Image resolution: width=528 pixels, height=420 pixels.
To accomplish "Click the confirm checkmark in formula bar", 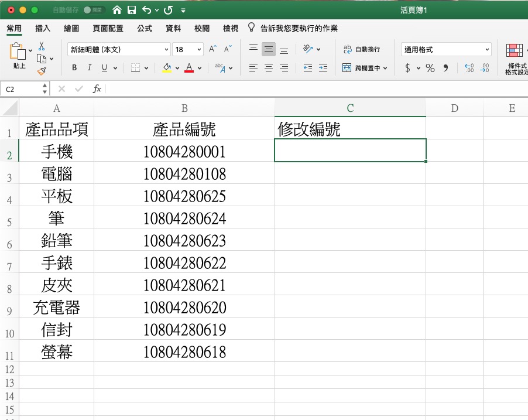I will [79, 88].
